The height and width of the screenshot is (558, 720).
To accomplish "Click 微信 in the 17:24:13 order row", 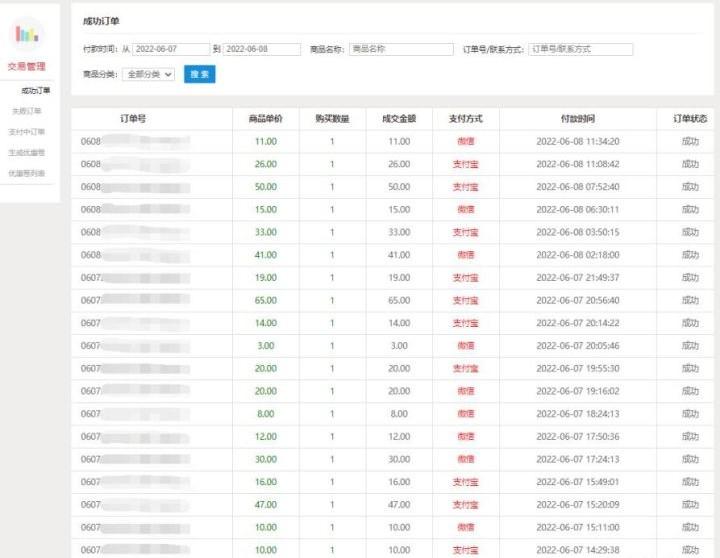I will (466, 459).
